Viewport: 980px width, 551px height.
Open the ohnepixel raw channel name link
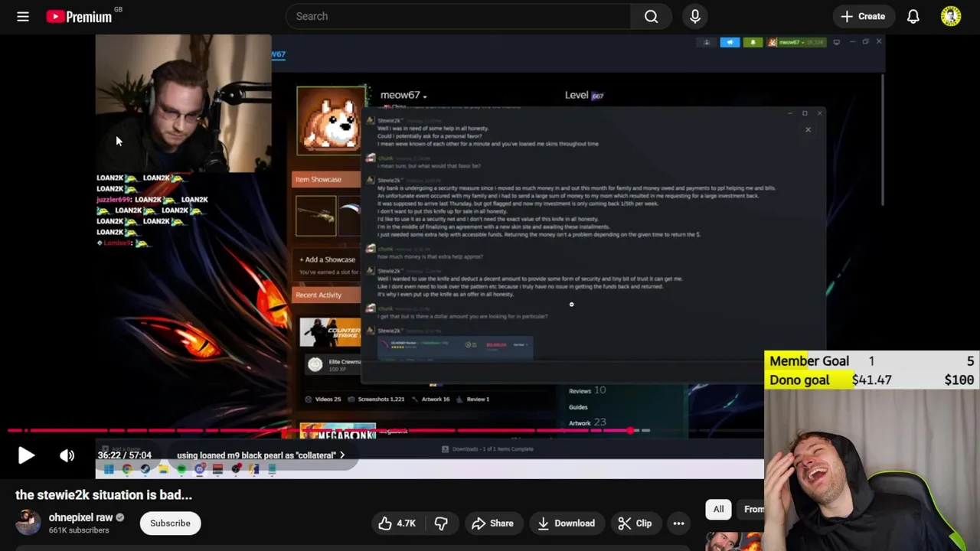(80, 517)
